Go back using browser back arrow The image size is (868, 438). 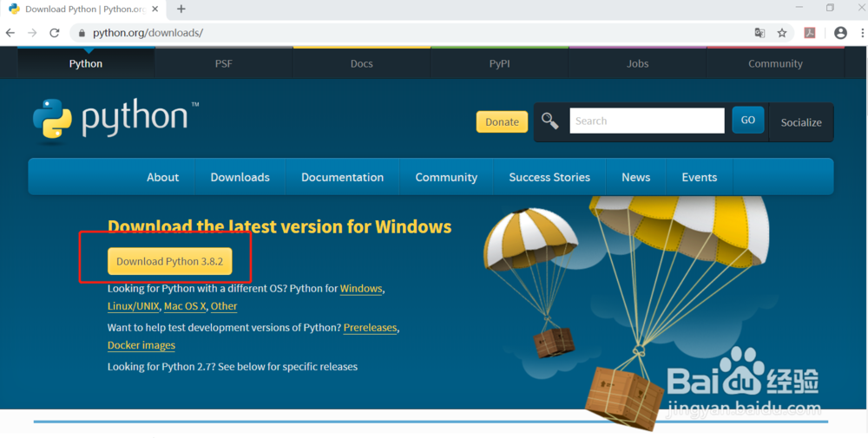pyautogui.click(x=10, y=33)
